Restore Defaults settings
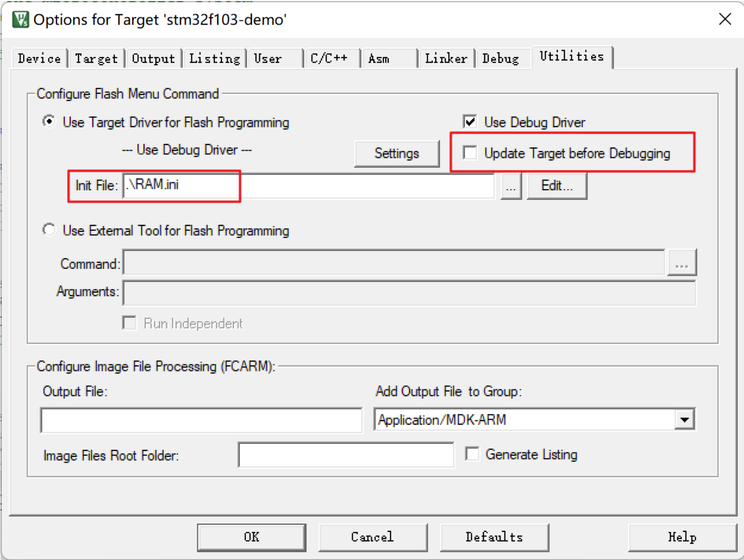This screenshot has width=744, height=560. click(x=494, y=537)
